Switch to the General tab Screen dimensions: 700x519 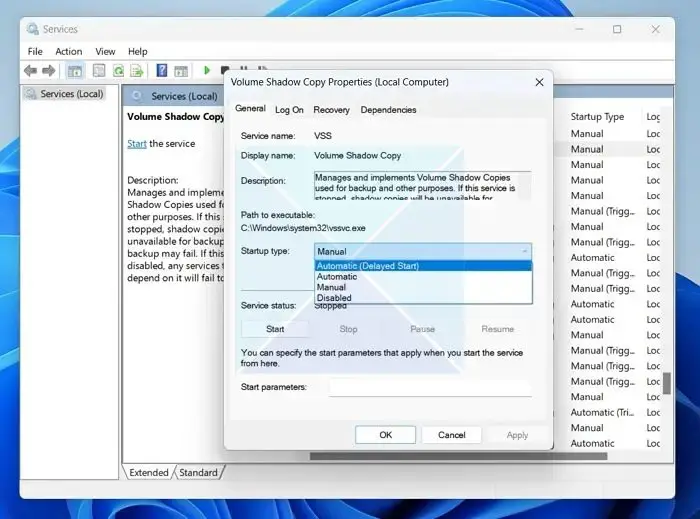pos(250,108)
